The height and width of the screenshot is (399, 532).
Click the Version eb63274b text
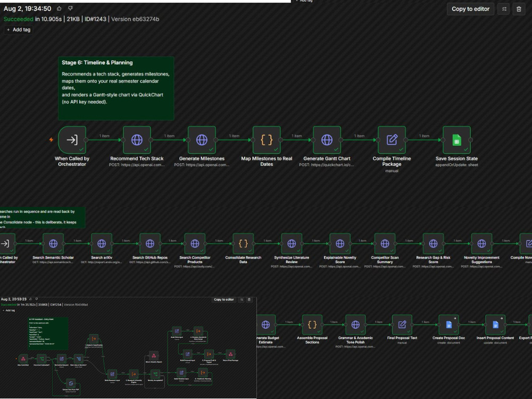click(x=135, y=19)
